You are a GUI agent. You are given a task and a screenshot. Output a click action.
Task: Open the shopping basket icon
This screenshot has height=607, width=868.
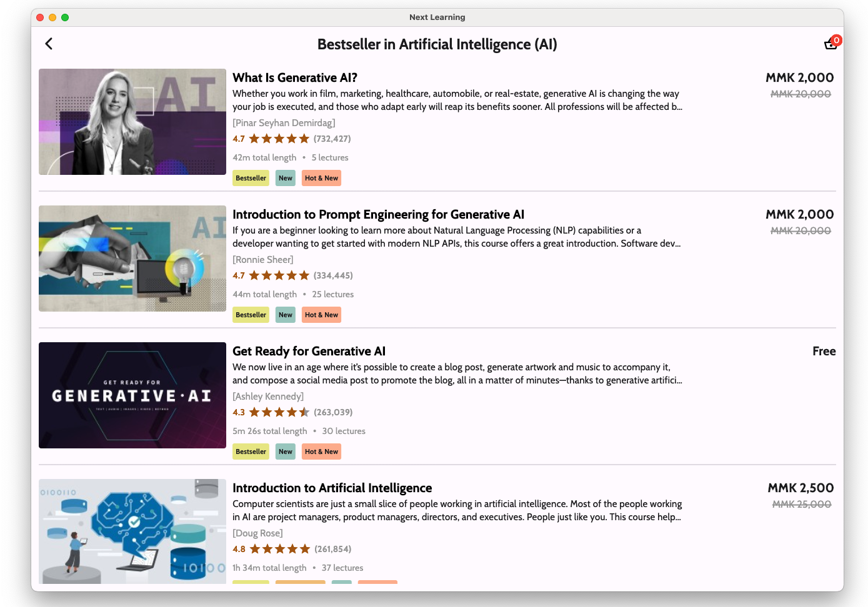[x=831, y=44]
